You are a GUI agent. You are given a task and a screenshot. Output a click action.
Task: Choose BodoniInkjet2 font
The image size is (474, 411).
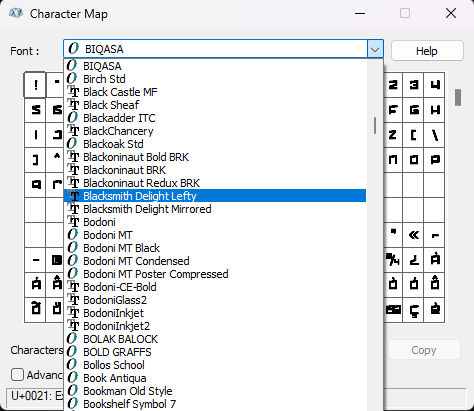[x=215, y=326]
